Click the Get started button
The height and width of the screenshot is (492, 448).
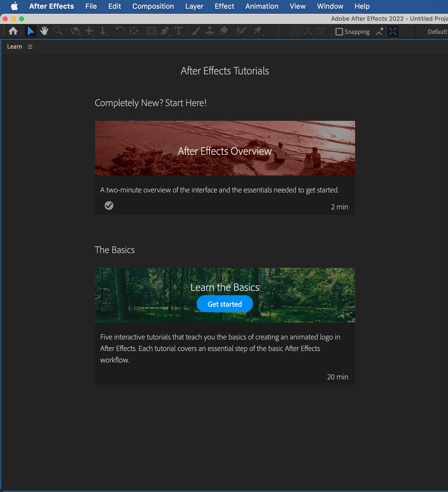point(225,304)
